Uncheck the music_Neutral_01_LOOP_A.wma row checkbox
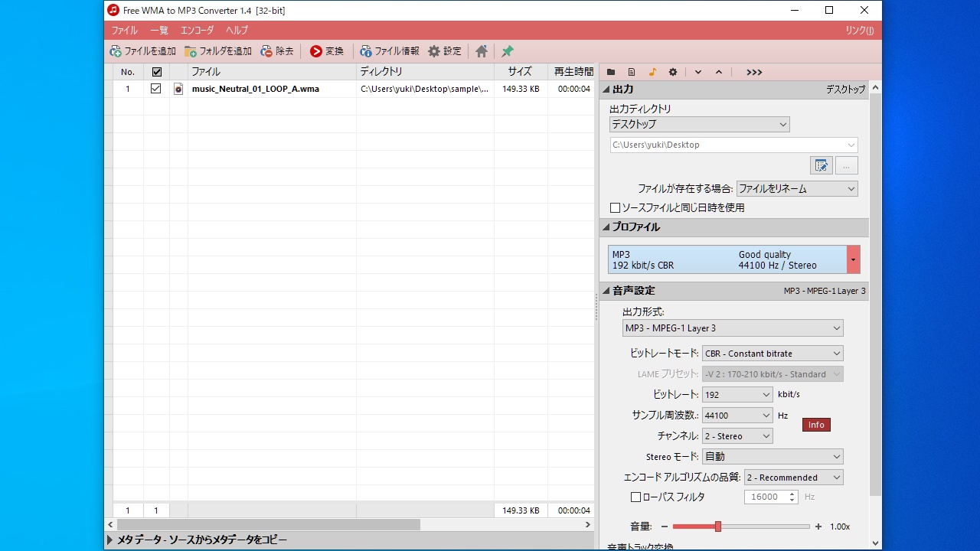 [156, 89]
